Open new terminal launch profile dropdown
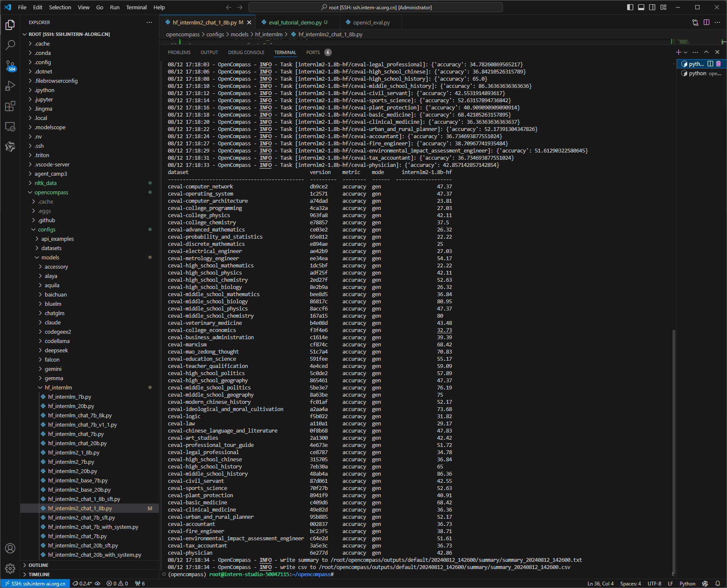Viewport: 727px width, 588px height. pos(686,52)
